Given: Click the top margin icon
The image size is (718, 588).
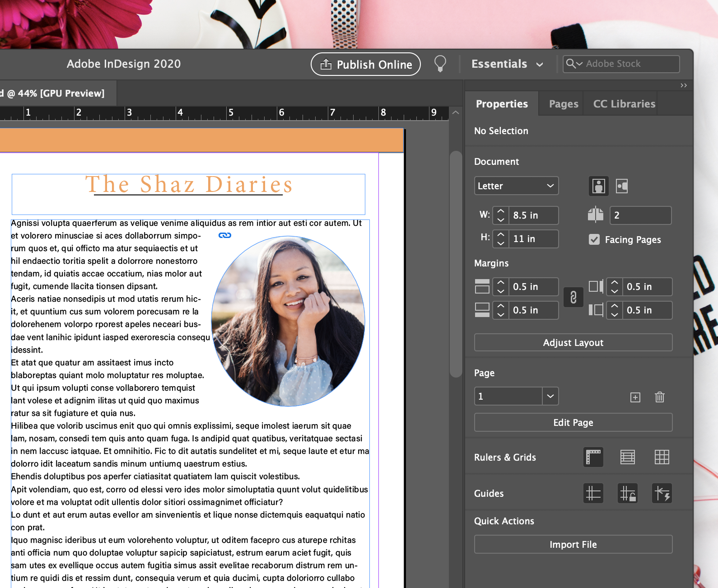Looking at the screenshot, I should (x=482, y=286).
